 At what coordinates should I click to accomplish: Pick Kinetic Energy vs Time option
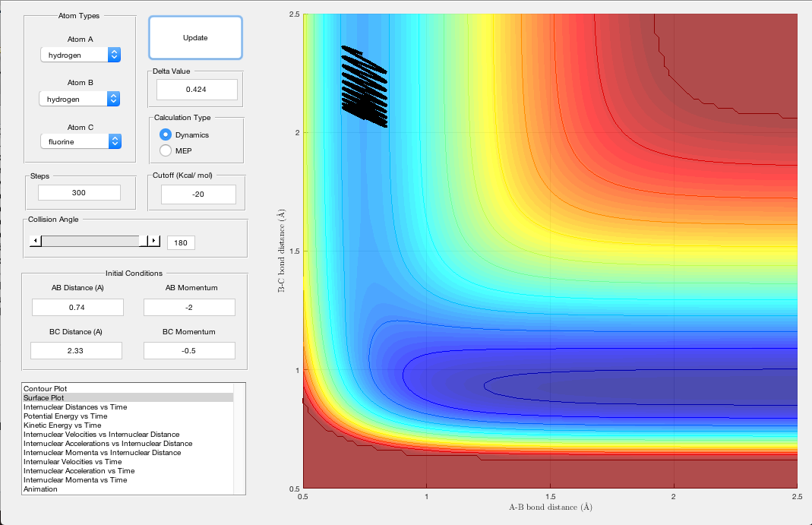tap(62, 425)
